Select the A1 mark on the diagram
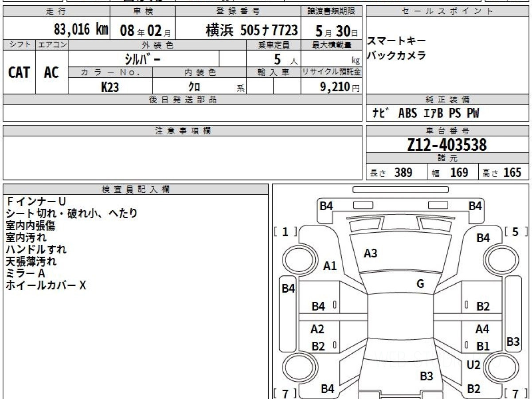Screen dimensions: 532x399 (330, 266)
